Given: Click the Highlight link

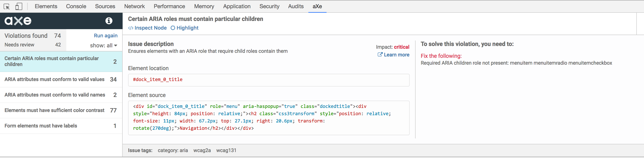Looking at the screenshot, I should 188,28.
